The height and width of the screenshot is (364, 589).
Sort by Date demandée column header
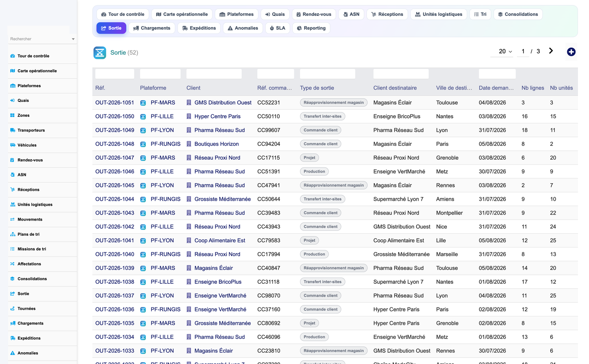[x=496, y=88]
